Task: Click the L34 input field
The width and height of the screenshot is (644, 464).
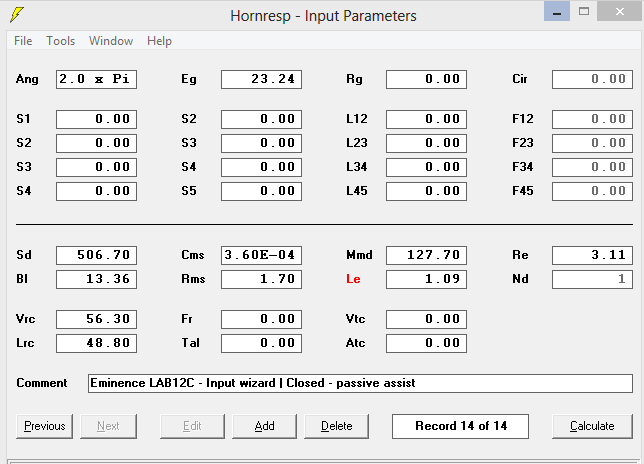Action: click(426, 167)
